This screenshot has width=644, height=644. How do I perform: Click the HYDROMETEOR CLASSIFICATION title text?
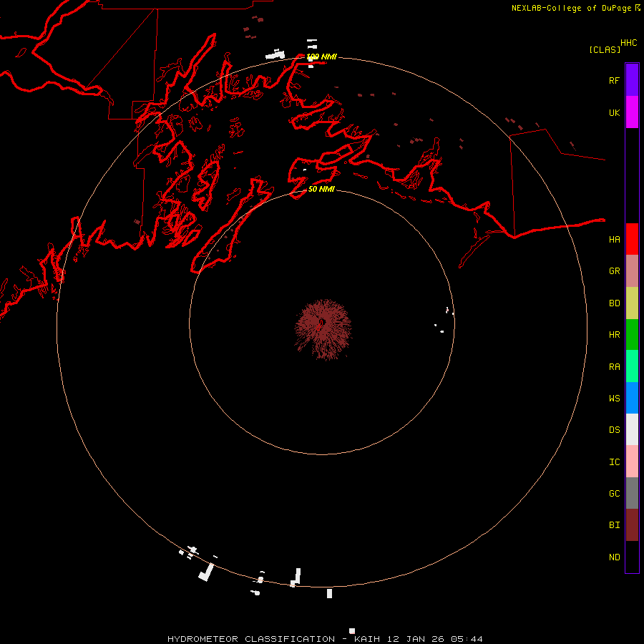tap(251, 639)
